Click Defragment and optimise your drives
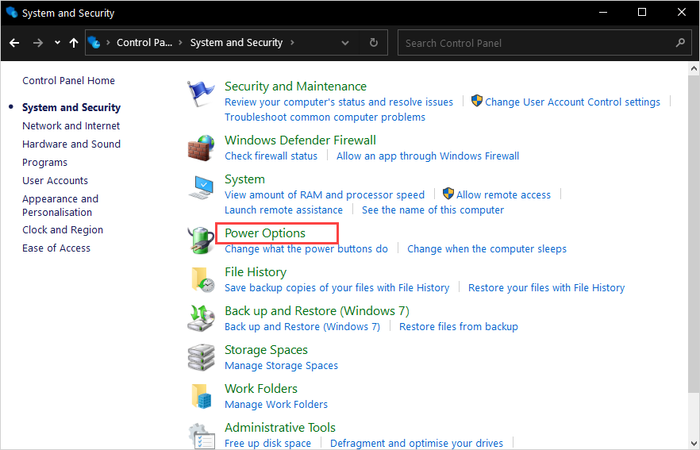 [x=417, y=443]
